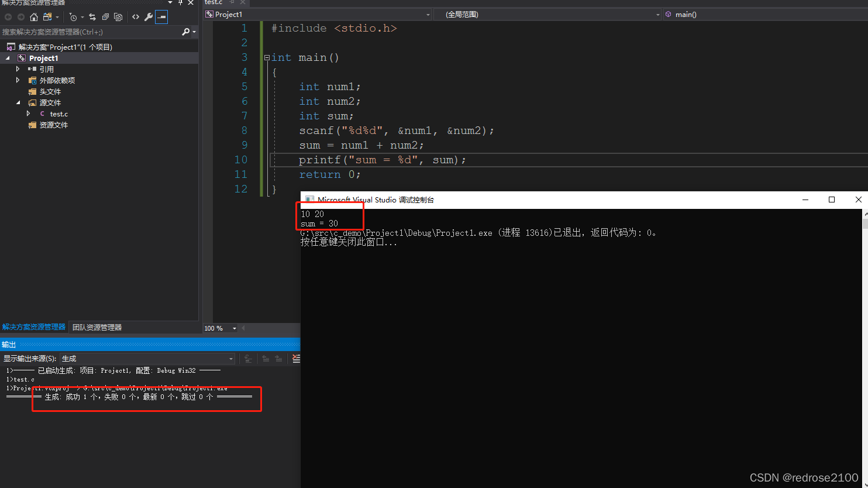This screenshot has width=868, height=488.
Task: Open the dropdown arrow beside the clock filter icon
Action: [x=82, y=17]
